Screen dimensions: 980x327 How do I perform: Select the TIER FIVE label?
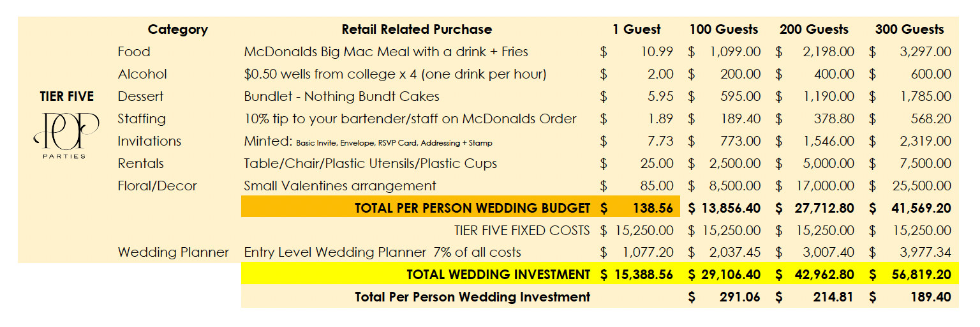coord(67,96)
